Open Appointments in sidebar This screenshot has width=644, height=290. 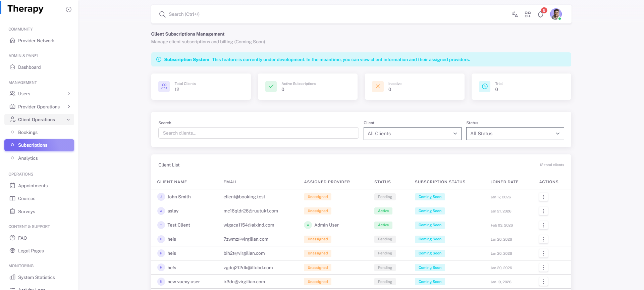coord(39,186)
